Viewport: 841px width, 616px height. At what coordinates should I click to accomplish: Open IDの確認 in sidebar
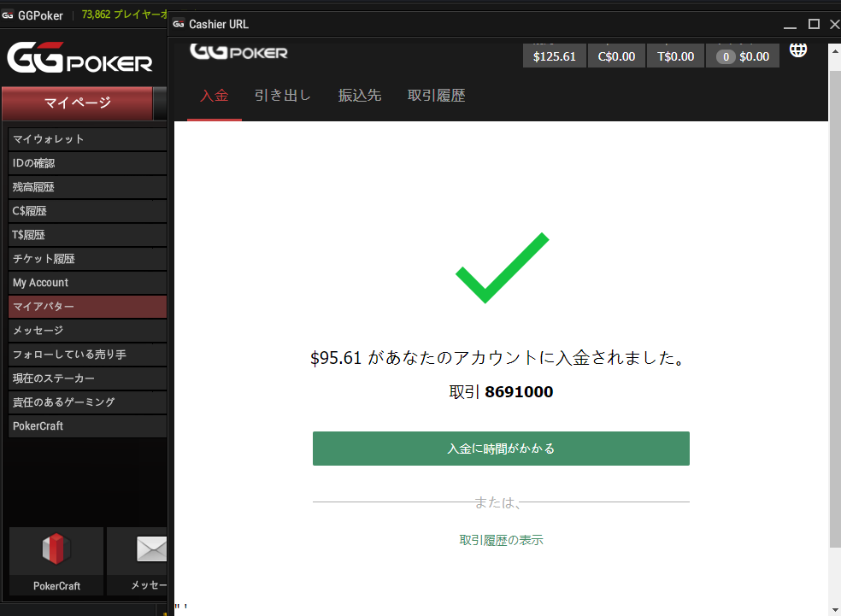pyautogui.click(x=87, y=163)
